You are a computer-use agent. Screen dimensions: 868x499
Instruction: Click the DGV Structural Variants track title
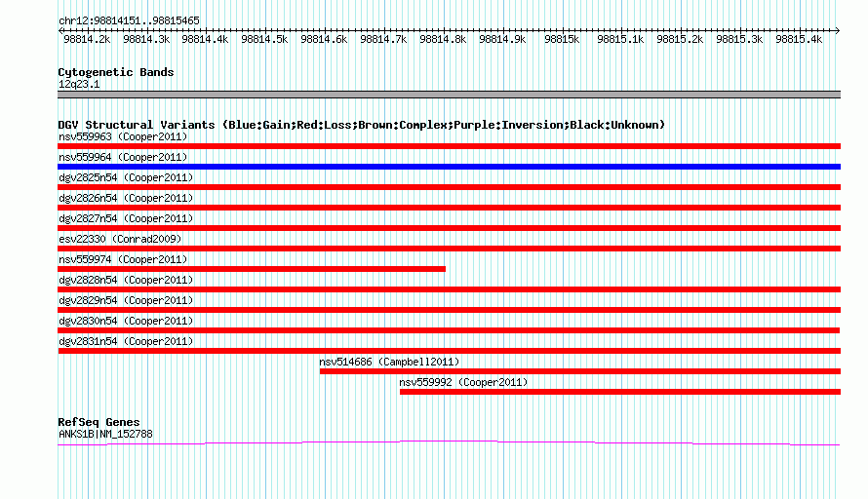362,125
